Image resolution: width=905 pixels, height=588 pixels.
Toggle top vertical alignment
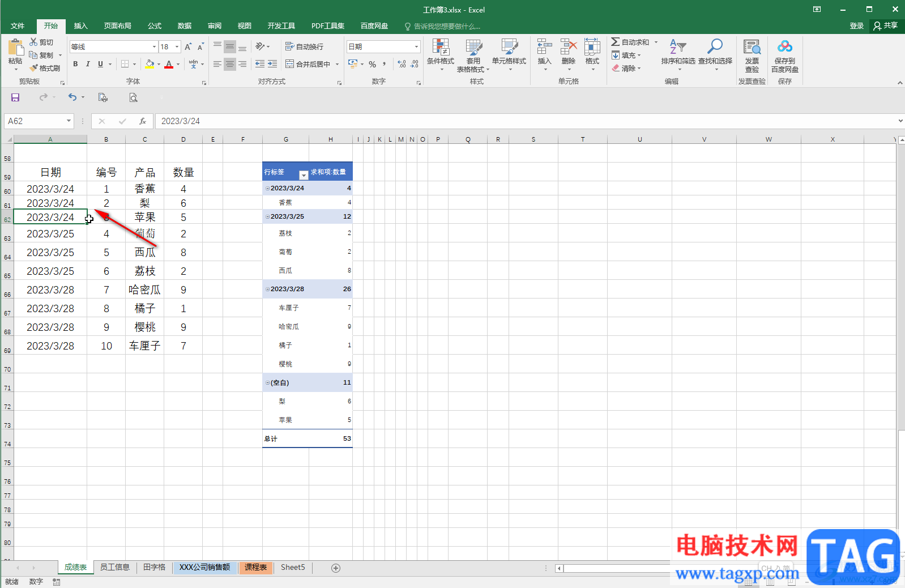(217, 46)
